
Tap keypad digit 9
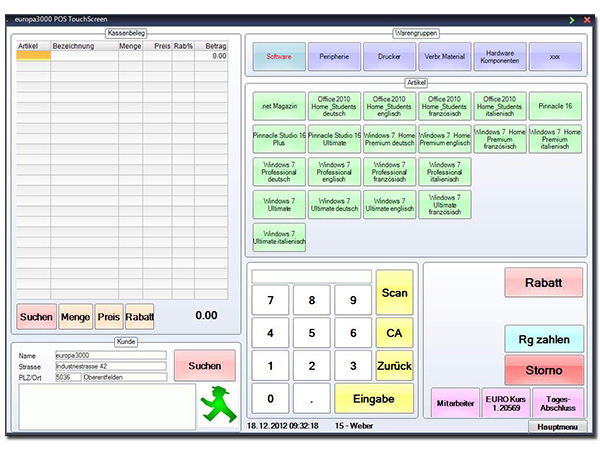tap(353, 300)
